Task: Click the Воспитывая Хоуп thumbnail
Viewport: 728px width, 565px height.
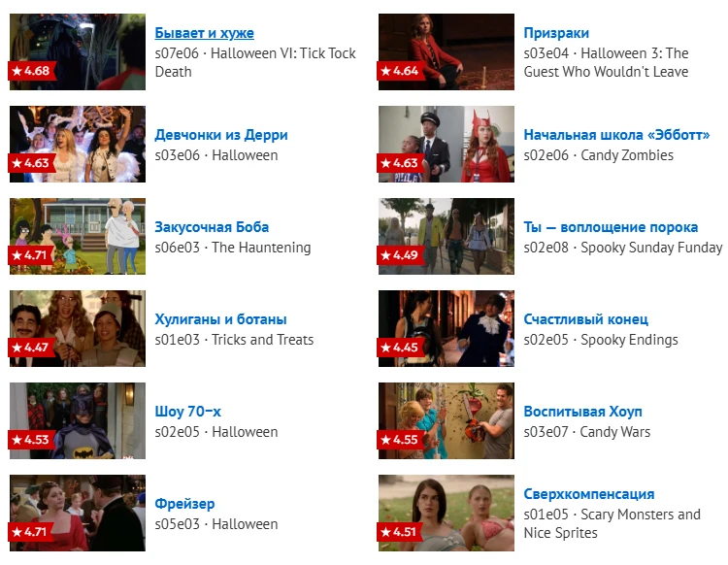Action: (x=447, y=420)
